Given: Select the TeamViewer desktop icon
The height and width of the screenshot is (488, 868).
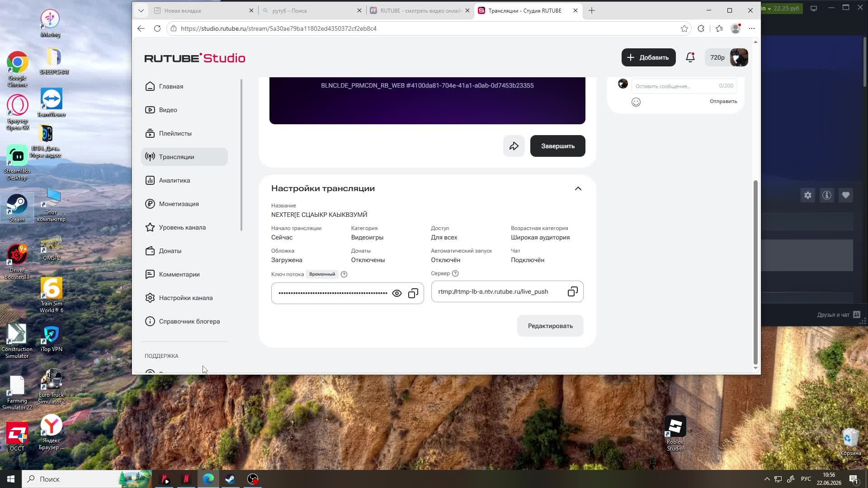Looking at the screenshot, I should [52, 103].
